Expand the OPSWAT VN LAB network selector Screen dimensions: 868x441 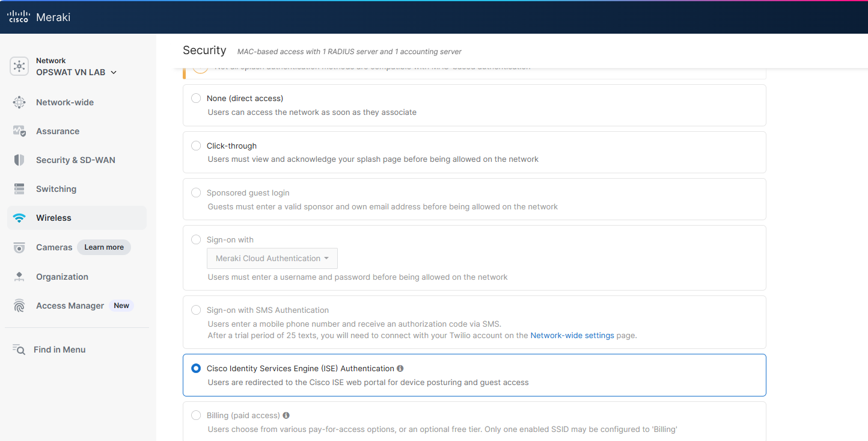[x=76, y=72]
